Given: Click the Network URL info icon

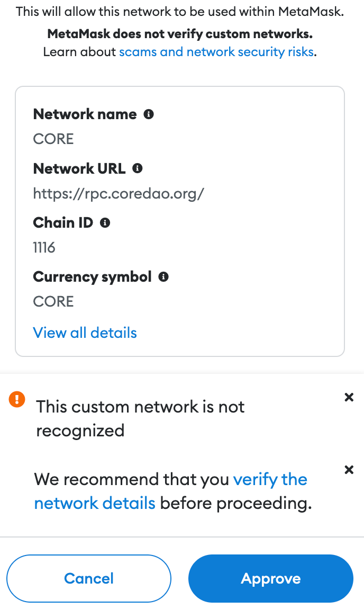Looking at the screenshot, I should coord(138,168).
